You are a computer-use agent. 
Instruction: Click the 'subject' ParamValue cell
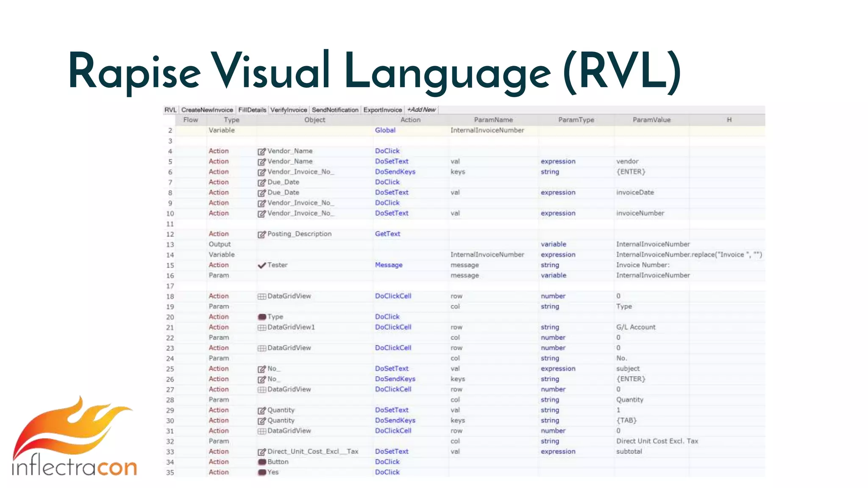[x=628, y=369]
